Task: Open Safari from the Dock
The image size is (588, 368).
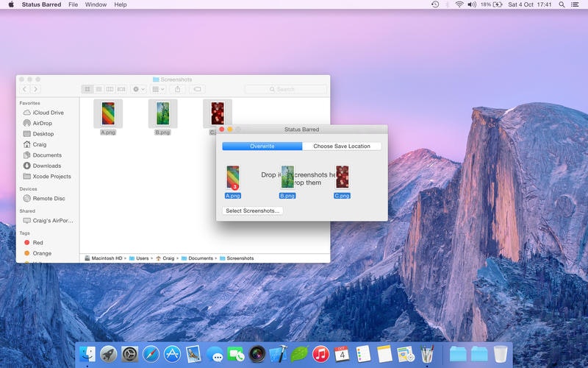Action: pyautogui.click(x=151, y=354)
